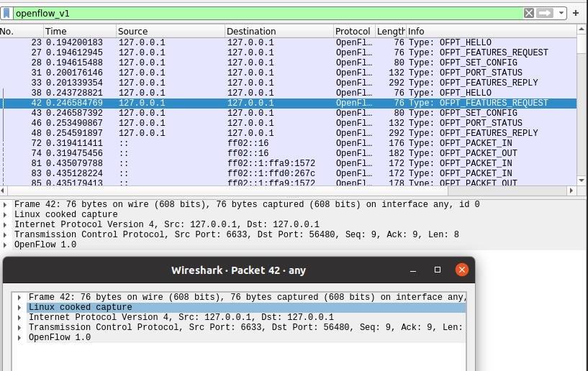Add a filter button with plus icon
Viewport: 588px width, 371px height.
(x=576, y=14)
